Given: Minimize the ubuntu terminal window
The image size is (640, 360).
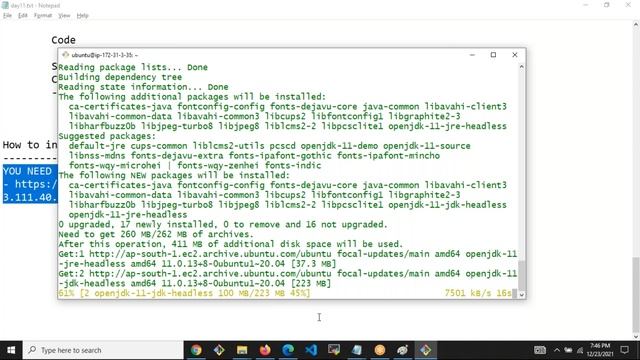Looking at the screenshot, I should pyautogui.click(x=472, y=55).
